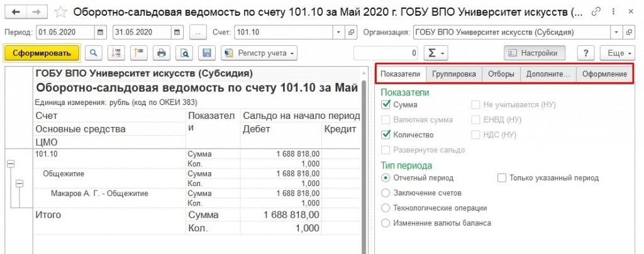This screenshot has width=644, height=254.
Task: Toggle the Развернутое сальдо checkbox
Action: tap(386, 150)
